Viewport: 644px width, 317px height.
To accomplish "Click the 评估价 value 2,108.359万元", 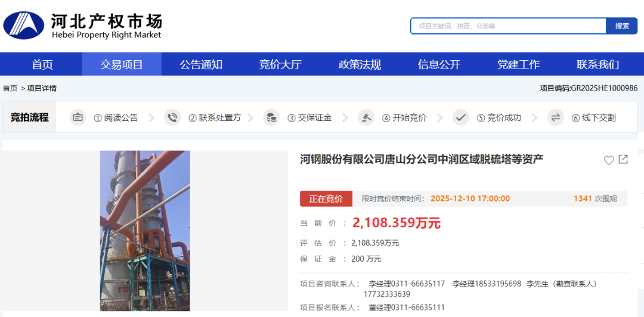I will click(x=375, y=243).
